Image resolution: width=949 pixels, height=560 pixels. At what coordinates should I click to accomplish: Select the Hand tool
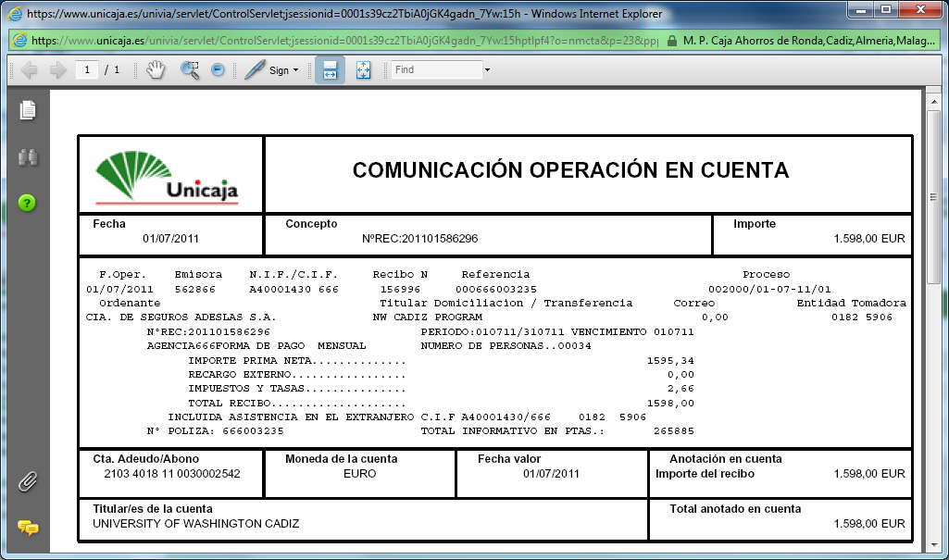[x=156, y=70]
